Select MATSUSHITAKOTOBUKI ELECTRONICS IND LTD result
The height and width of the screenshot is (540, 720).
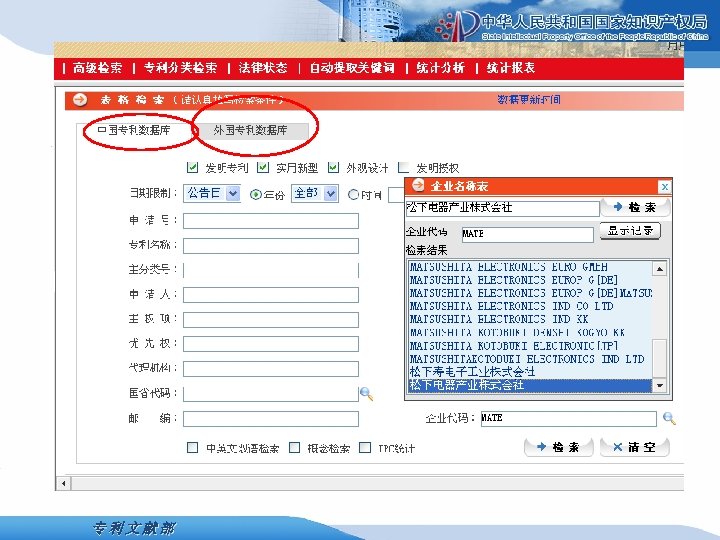coord(530,359)
